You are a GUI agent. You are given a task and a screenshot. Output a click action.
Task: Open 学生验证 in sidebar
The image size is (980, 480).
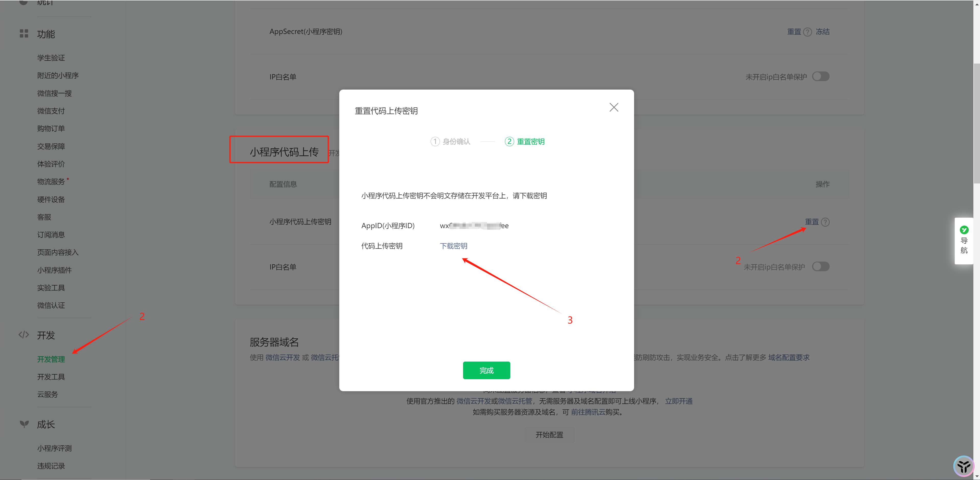51,58
